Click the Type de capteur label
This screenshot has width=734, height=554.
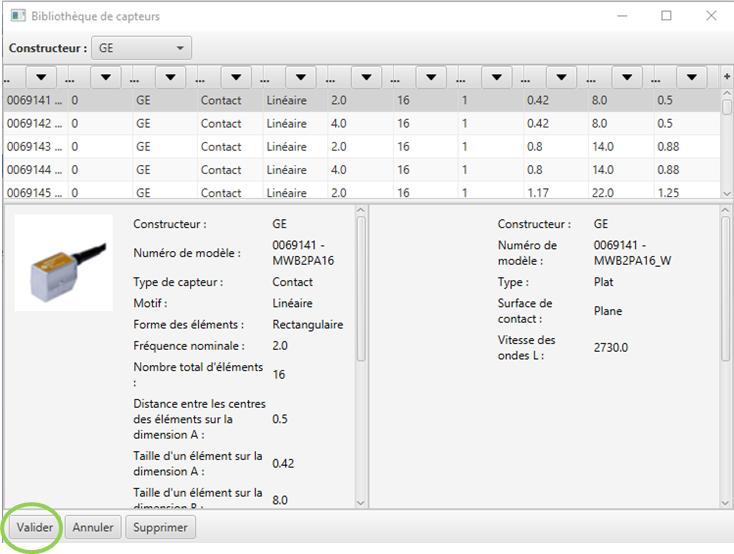(x=178, y=282)
